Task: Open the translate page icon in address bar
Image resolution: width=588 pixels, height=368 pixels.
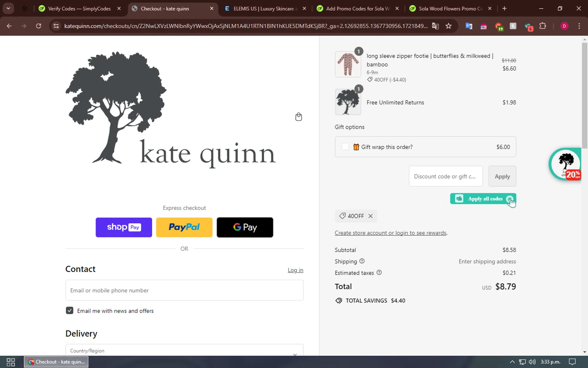Action: click(435, 26)
